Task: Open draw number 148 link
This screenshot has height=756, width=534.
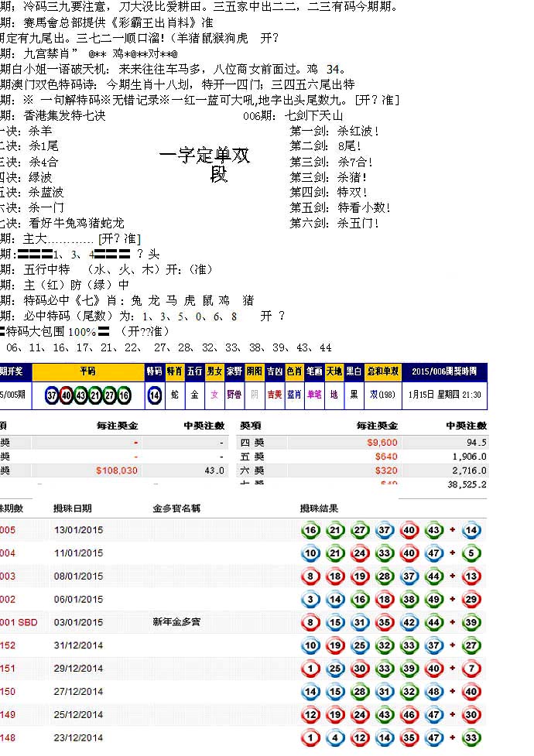Action: (x=8, y=737)
